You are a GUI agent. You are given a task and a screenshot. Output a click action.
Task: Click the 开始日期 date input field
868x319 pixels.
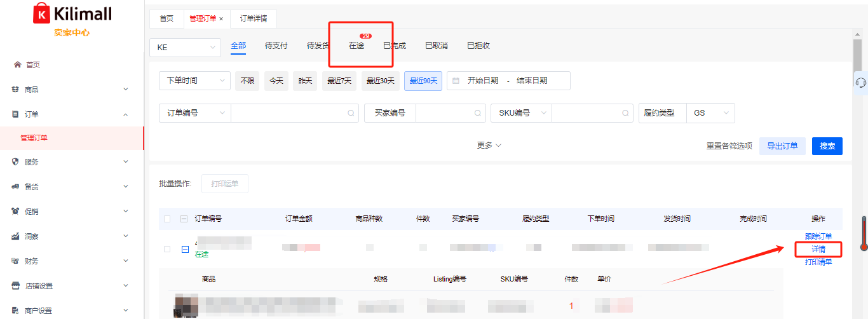click(x=483, y=81)
